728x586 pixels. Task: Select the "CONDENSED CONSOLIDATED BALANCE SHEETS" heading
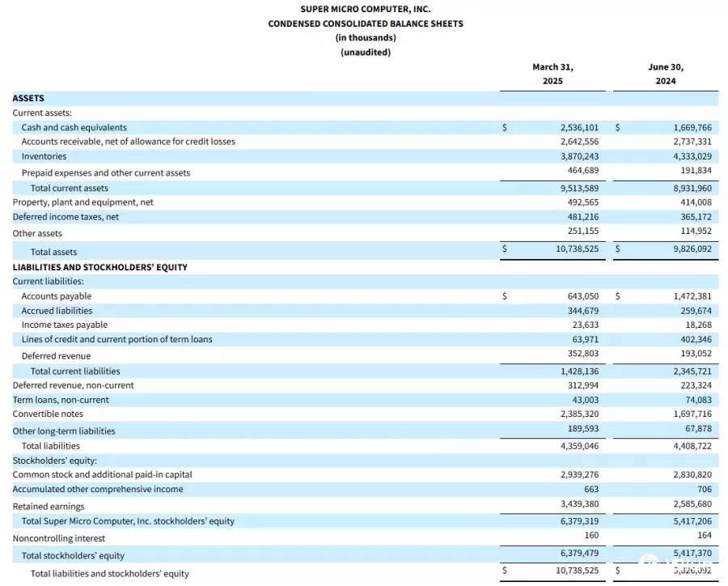(366, 23)
